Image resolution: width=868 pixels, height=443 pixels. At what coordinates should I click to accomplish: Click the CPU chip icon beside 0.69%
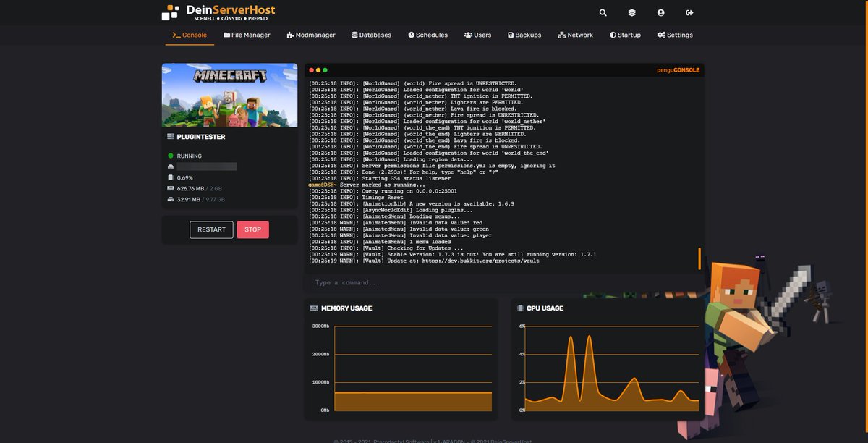(x=171, y=177)
